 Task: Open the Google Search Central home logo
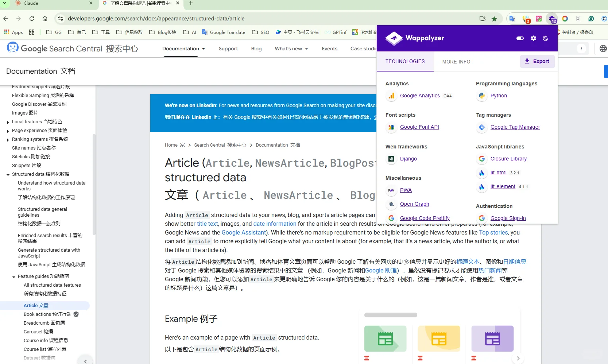pos(72,49)
